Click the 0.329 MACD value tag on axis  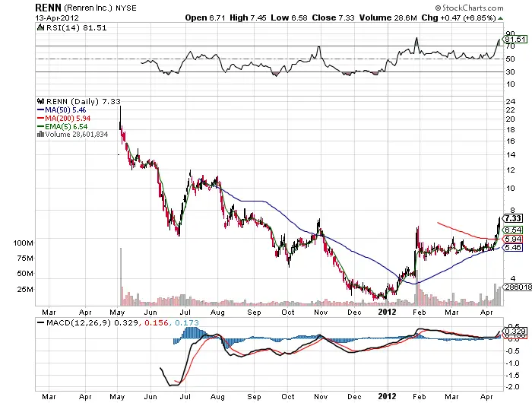(515, 331)
